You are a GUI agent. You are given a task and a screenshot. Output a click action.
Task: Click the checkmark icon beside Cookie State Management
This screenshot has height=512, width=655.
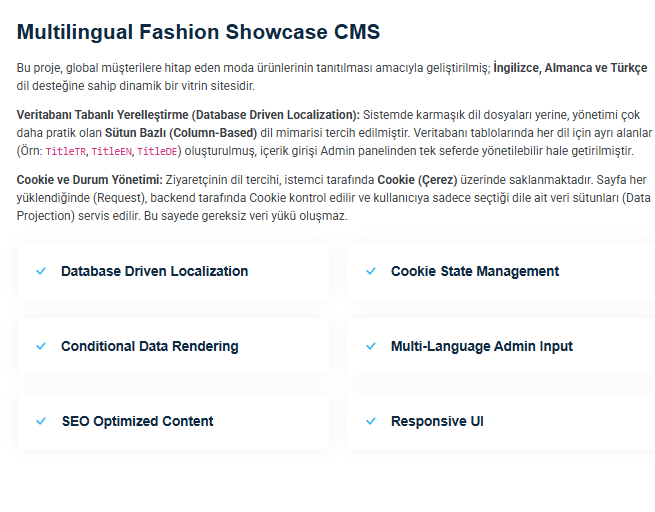coord(371,271)
